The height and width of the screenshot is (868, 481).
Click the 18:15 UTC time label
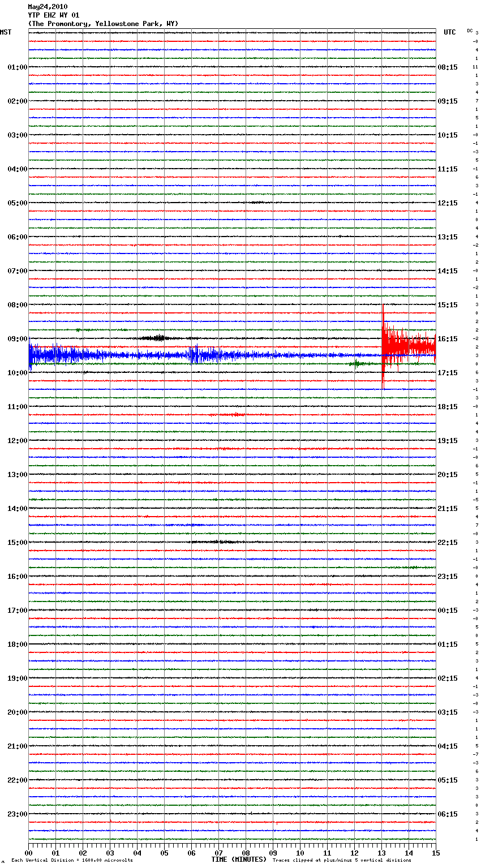pos(448,407)
